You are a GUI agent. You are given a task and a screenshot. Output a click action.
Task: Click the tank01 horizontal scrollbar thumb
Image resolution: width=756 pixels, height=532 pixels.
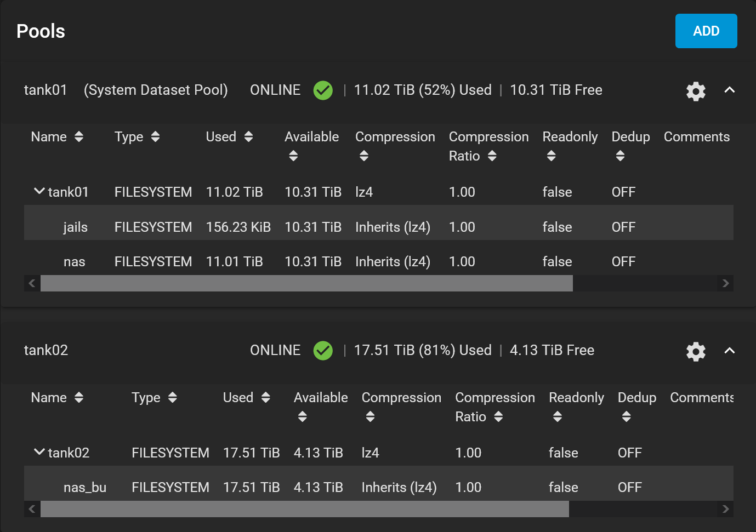(x=306, y=283)
